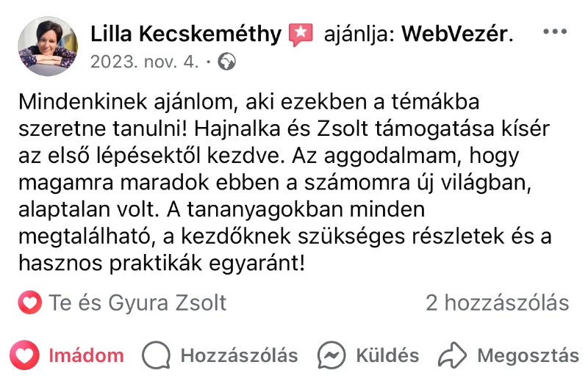Viewport: 588px width, 384px height.
Task: Click the share arrow icon
Action: (453, 356)
